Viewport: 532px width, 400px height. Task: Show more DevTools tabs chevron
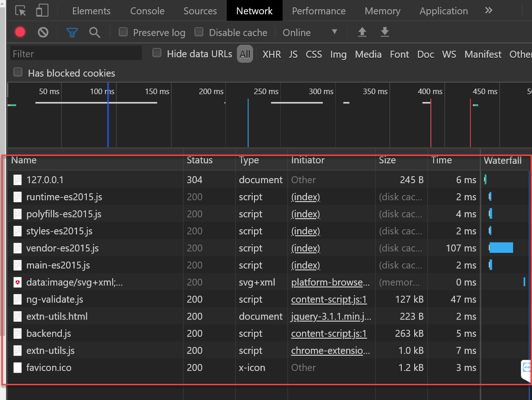[489, 11]
